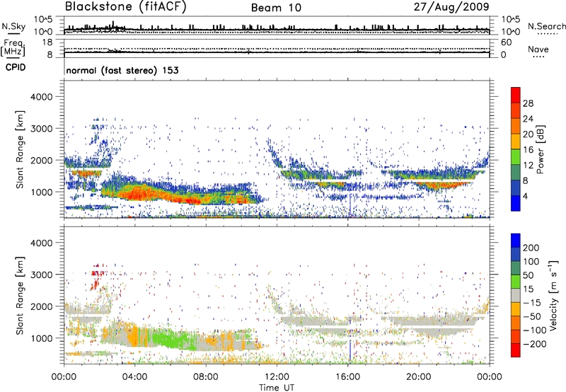This screenshot has height=392, width=566.
Task: Click the 4 label on Power colorbar
Action: 526,196
